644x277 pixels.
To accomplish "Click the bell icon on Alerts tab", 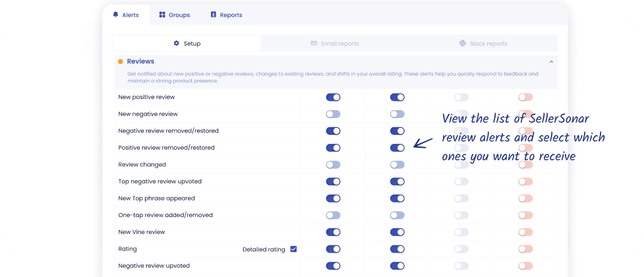I will tap(115, 15).
